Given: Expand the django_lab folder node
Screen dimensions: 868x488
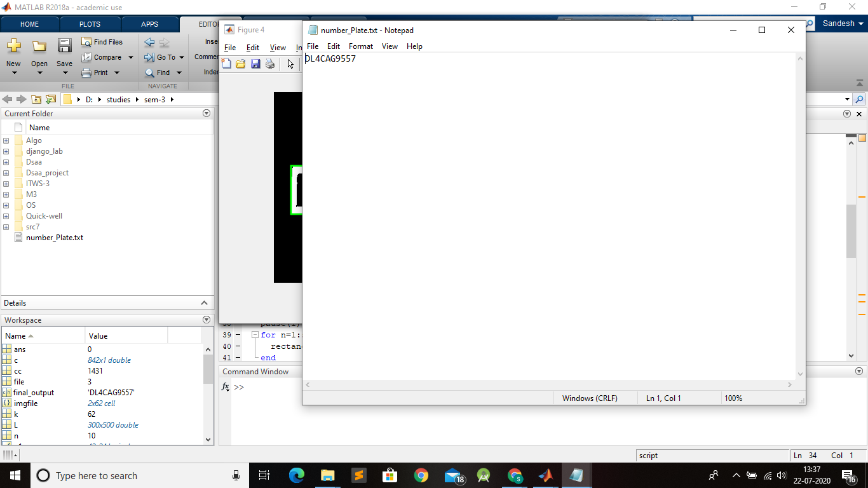Looking at the screenshot, I should click(x=6, y=151).
